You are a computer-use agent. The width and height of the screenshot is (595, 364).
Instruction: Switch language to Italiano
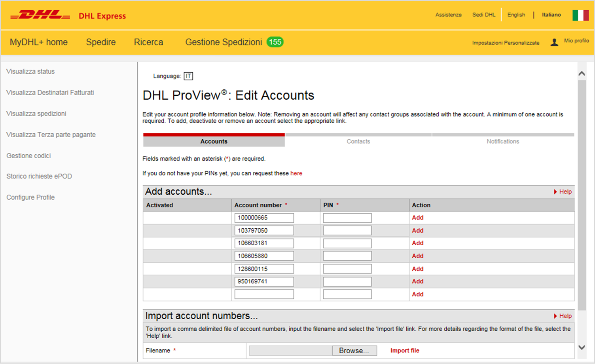click(551, 15)
